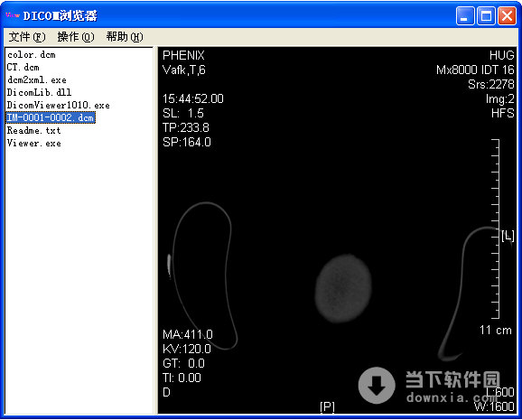Select DicomLib.dll file entry
Screen dimensions: 522x420
coord(39,92)
